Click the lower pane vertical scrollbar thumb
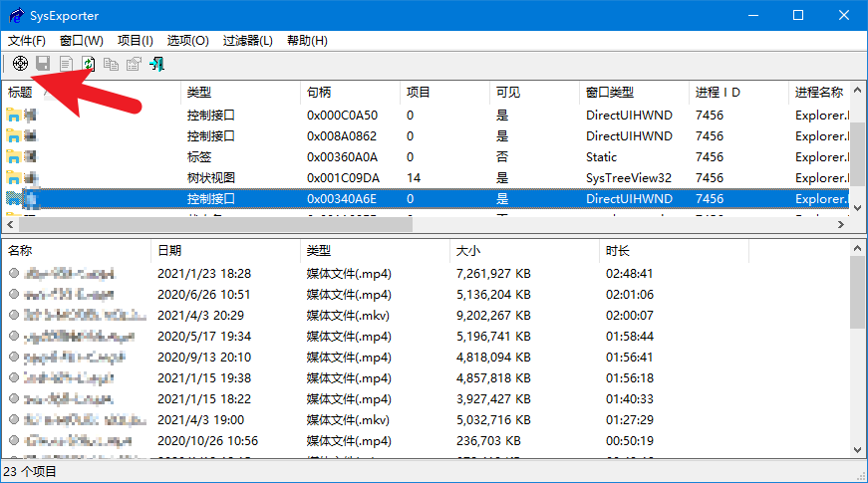 coord(858,294)
